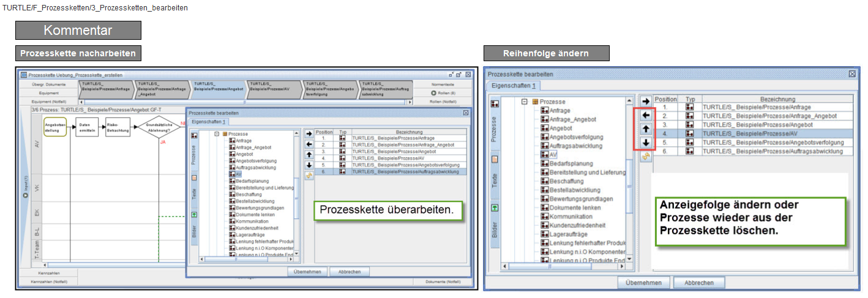Click remove left arrow in Prozesskette nacharbeiten dialog
Viewport: 868px width, 298px height.
pos(309,144)
